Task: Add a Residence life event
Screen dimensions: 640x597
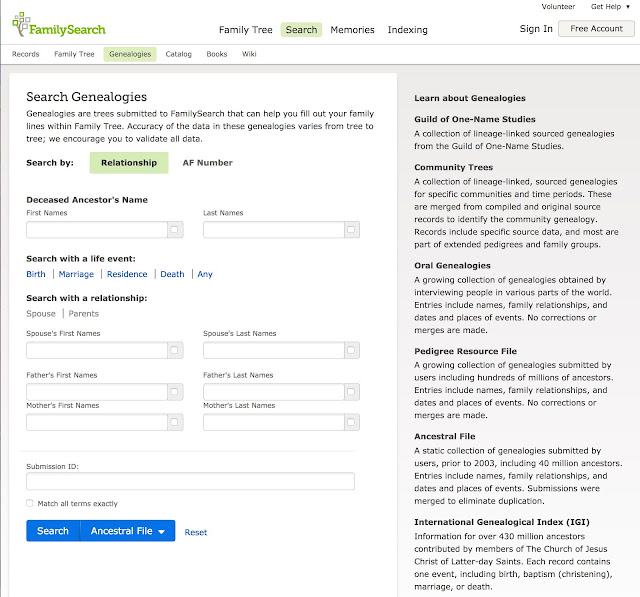Action: pyautogui.click(x=127, y=274)
